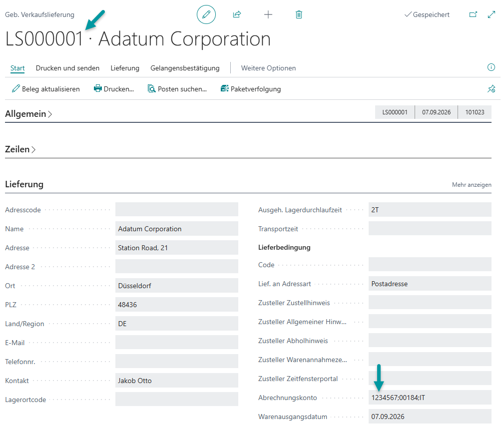Open the Lieferung action menu
Screen dimensions: 504x433
(125, 68)
